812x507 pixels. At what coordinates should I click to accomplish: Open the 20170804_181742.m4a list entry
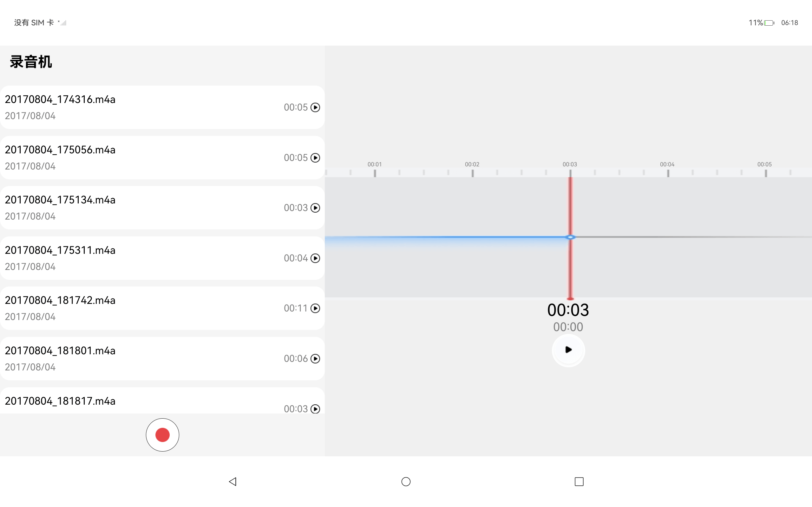(162, 308)
